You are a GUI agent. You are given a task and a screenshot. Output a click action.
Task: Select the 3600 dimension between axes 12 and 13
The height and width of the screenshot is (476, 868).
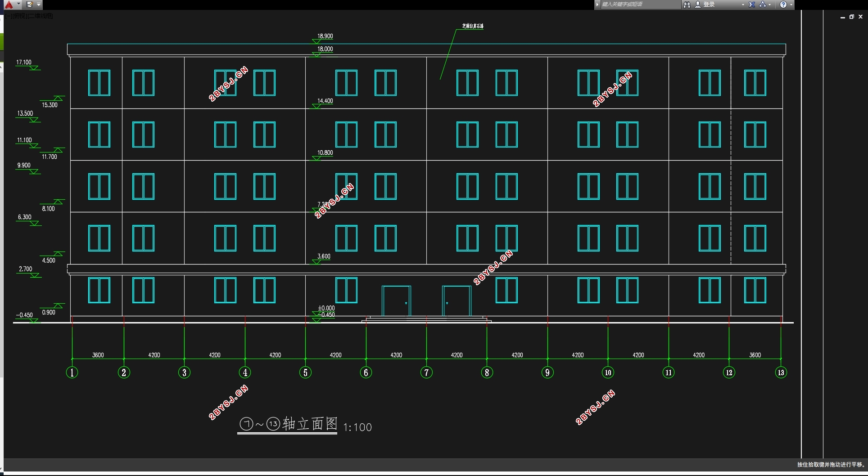click(x=755, y=355)
